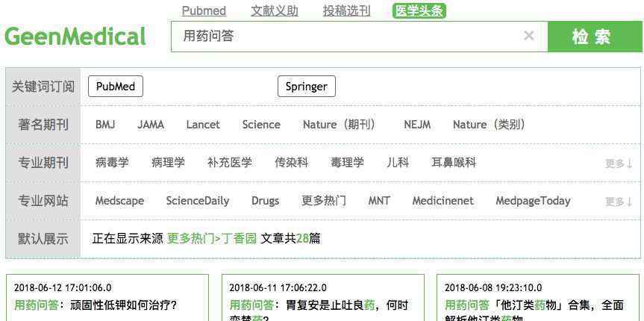Select the Medicinenet website
Image resolution: width=644 pixels, height=321 pixels.
click(443, 201)
